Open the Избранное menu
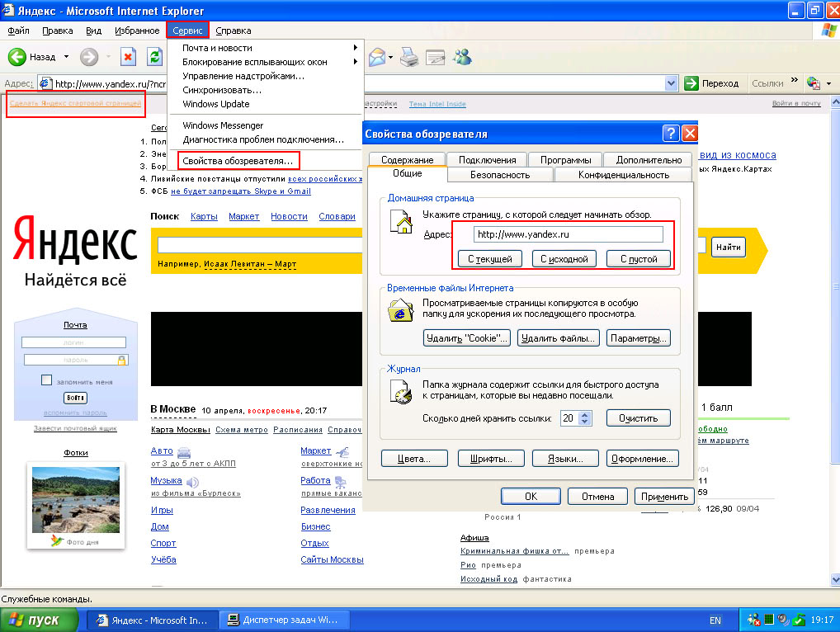 pos(137,31)
